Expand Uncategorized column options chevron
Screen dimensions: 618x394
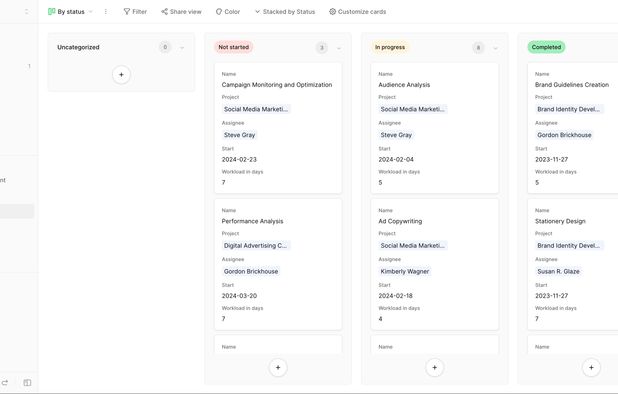pos(182,48)
